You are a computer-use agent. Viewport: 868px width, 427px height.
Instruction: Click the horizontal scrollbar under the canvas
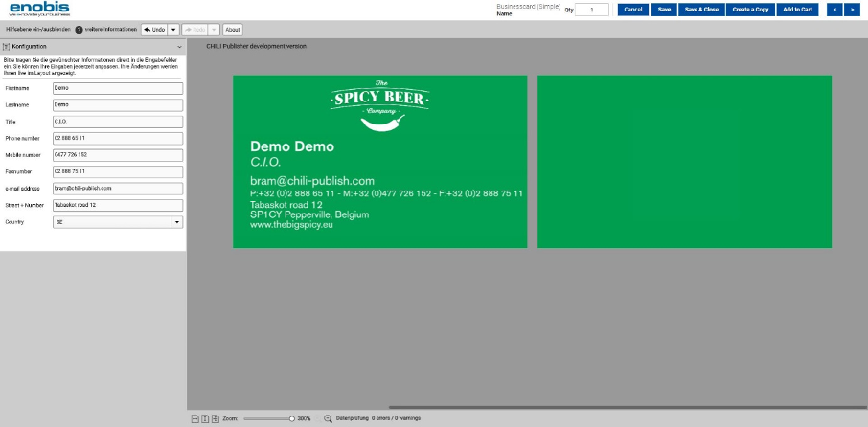pyautogui.click(x=628, y=408)
